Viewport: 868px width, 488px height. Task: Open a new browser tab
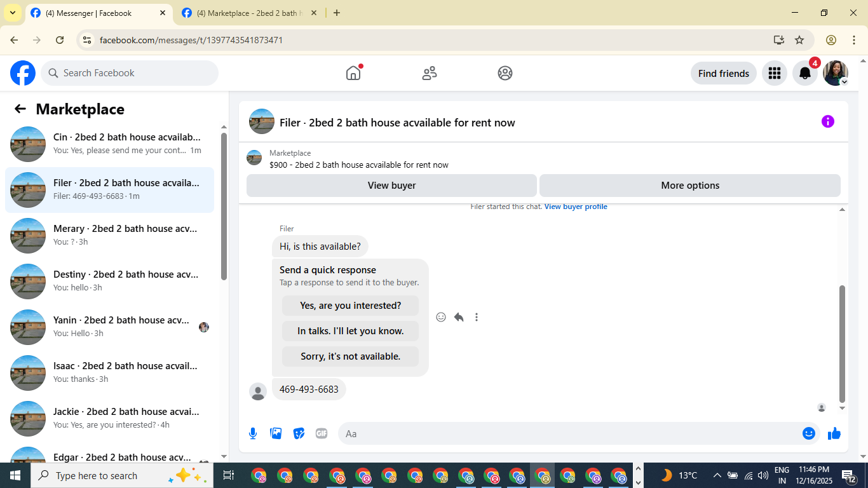[x=337, y=13]
